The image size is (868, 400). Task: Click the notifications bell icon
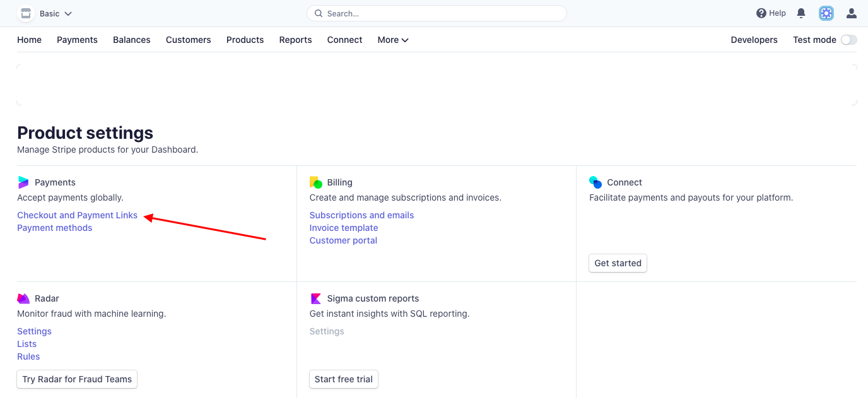click(x=801, y=13)
